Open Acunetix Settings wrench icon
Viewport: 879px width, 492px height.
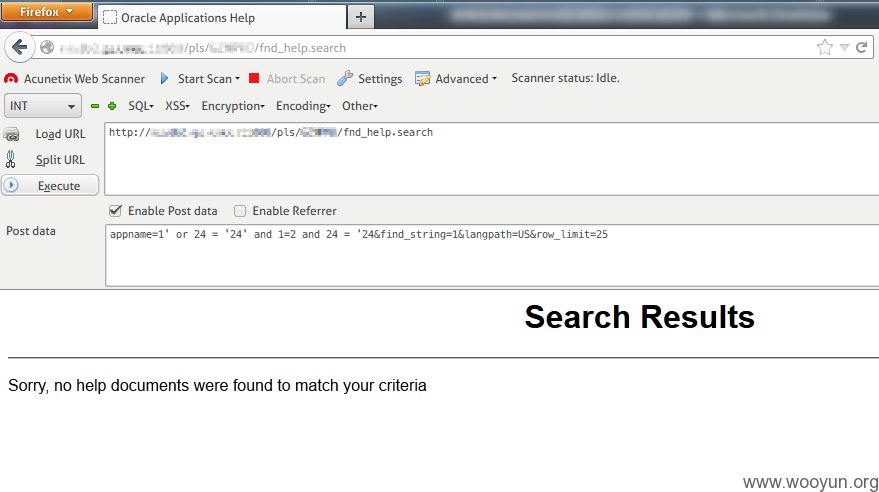[x=345, y=78]
